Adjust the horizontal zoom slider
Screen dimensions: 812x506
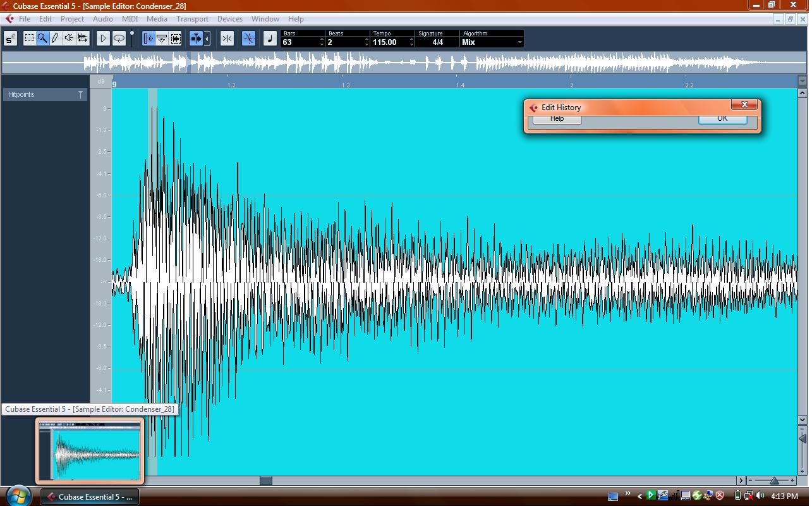[x=774, y=481]
